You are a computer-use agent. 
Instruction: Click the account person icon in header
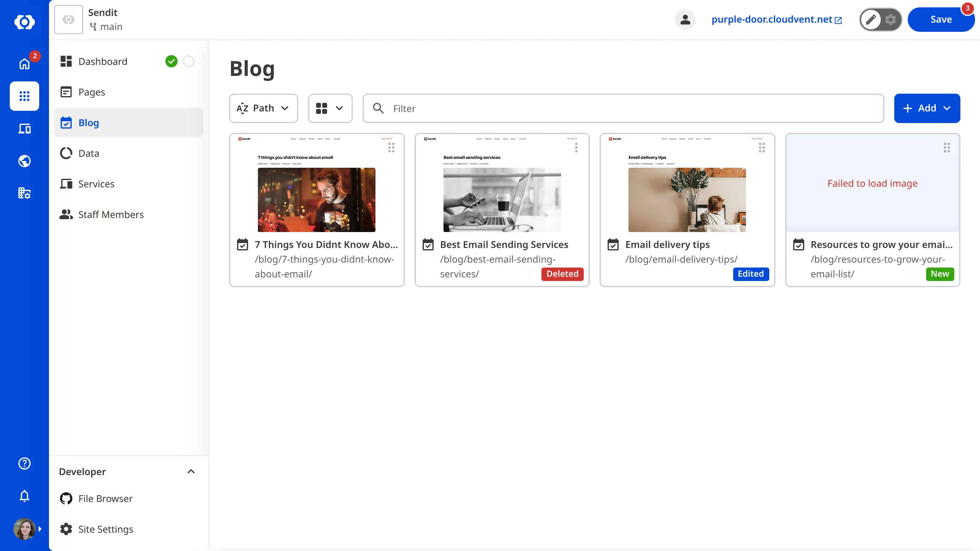tap(685, 19)
